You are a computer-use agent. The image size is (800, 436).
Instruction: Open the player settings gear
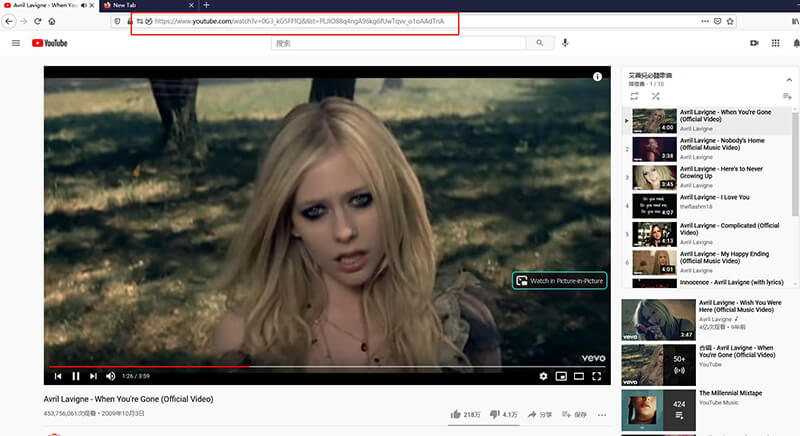[x=543, y=376]
